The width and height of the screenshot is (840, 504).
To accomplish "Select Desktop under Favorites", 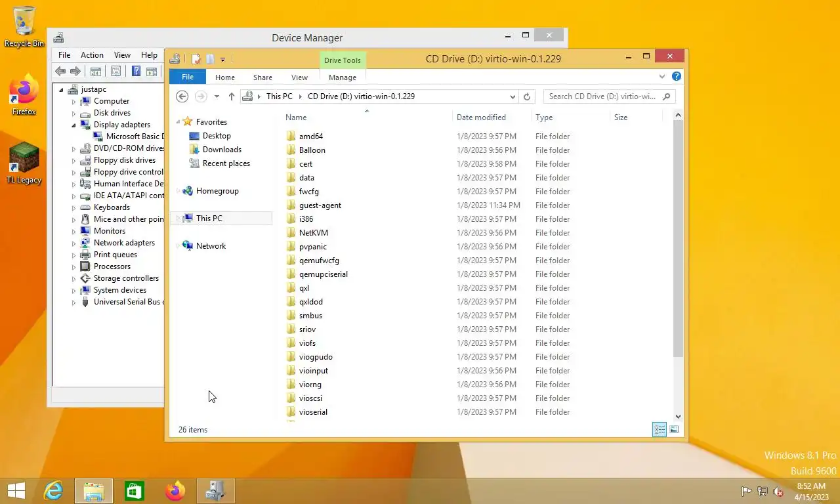I will 217,136.
